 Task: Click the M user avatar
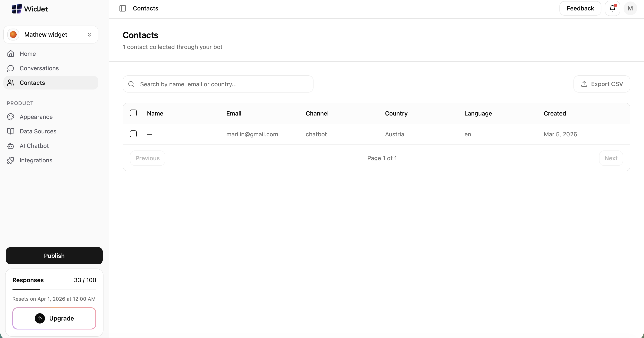tap(630, 8)
